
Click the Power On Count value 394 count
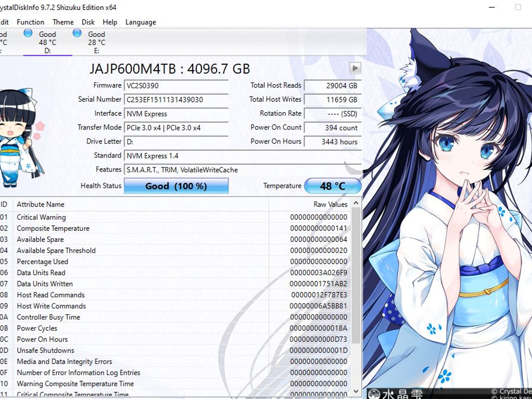click(x=333, y=128)
